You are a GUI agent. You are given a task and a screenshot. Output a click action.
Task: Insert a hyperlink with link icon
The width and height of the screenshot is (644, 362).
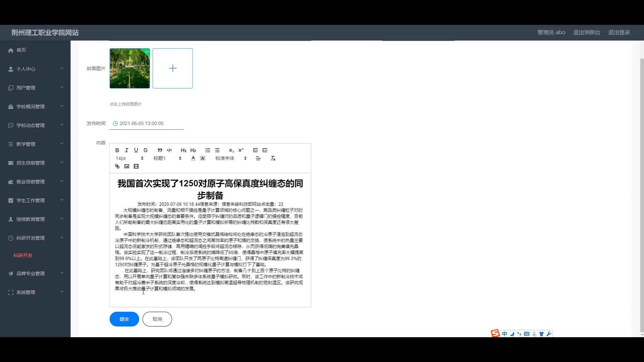[x=117, y=166]
